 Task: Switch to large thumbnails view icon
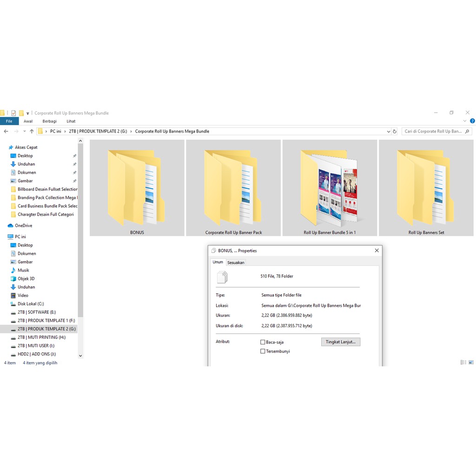[471, 363]
